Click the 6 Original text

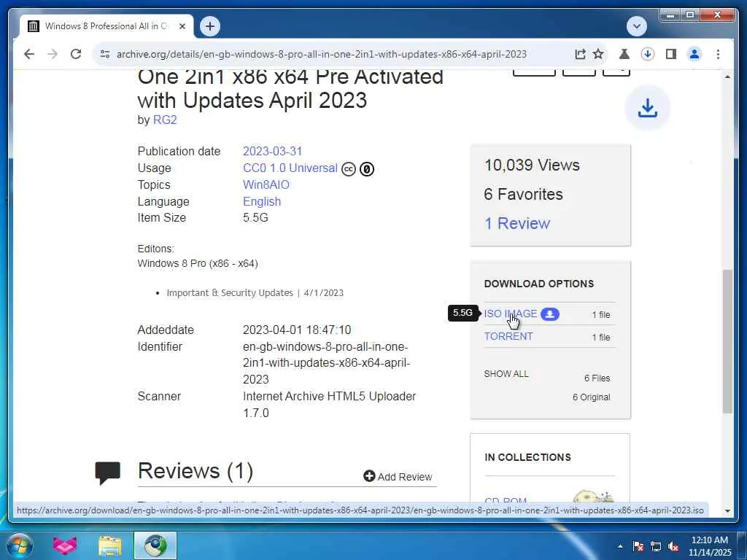(x=591, y=397)
